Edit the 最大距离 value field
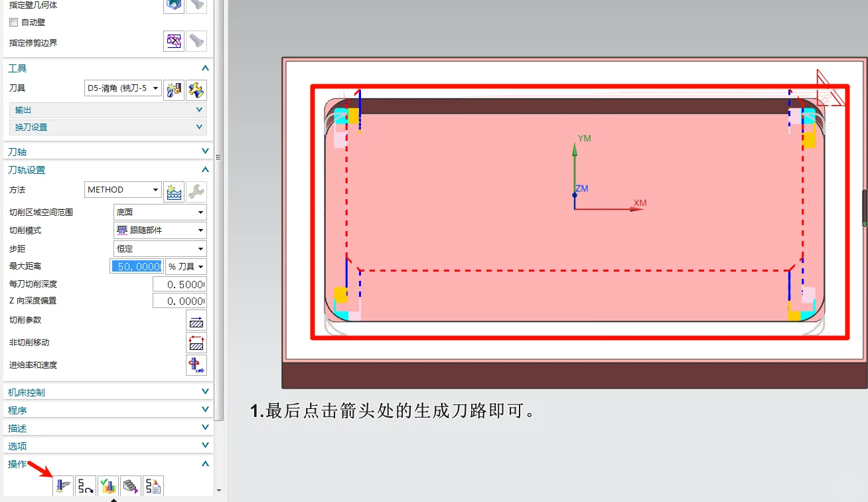Viewport: 868px width, 502px height. point(136,266)
